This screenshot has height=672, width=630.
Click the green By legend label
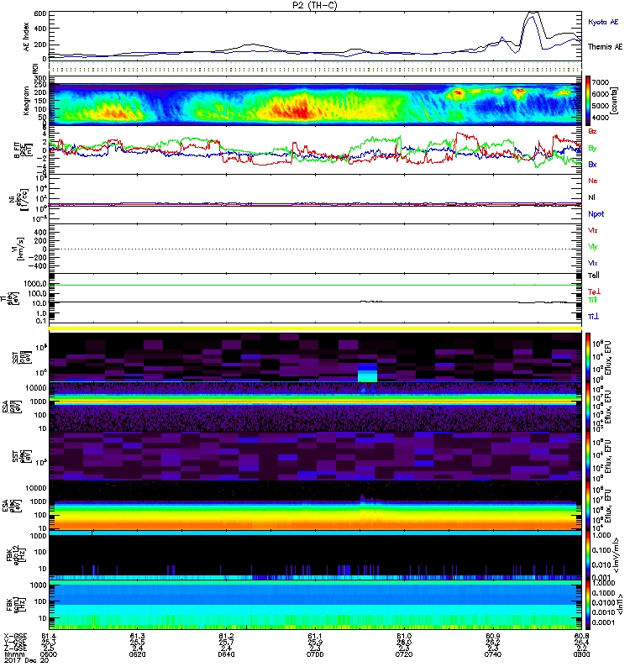tap(592, 149)
